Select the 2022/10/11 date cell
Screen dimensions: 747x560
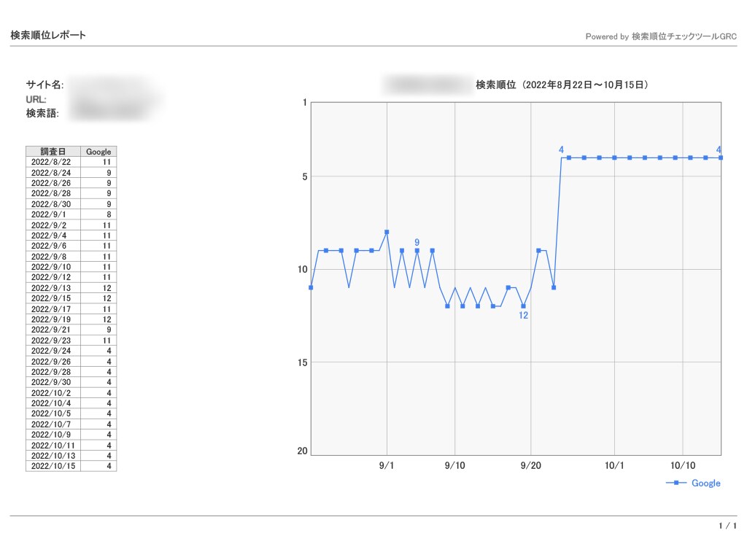coord(53,446)
